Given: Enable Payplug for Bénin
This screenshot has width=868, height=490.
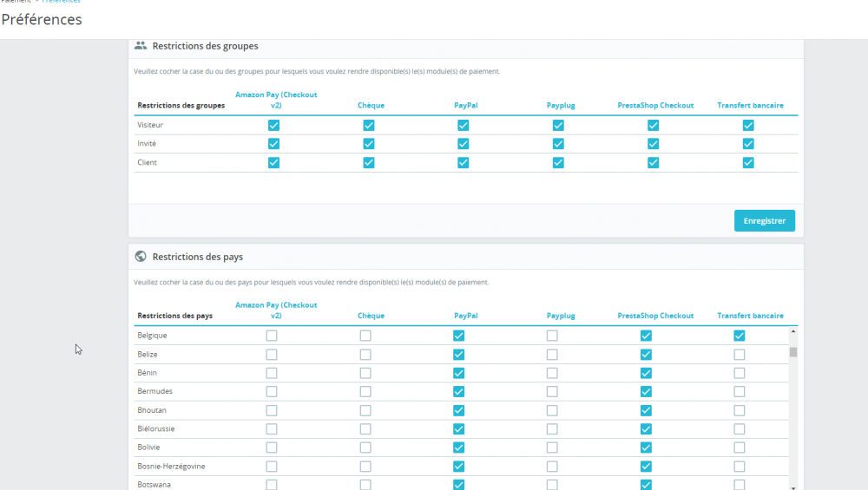Looking at the screenshot, I should 552,373.
